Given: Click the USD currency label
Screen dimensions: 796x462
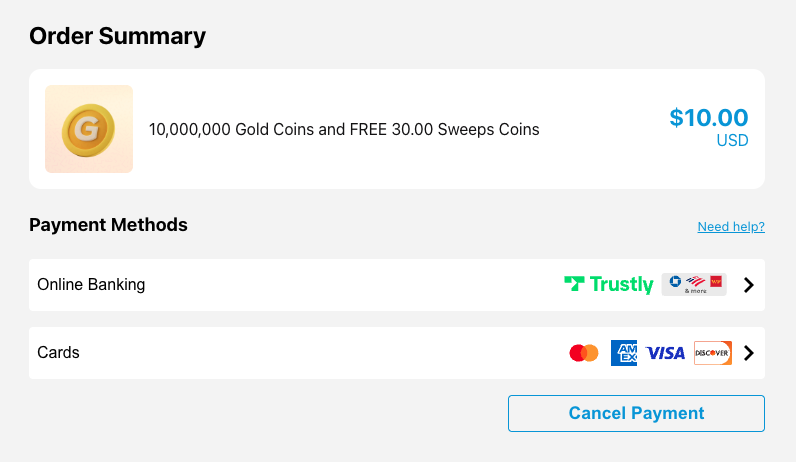Looking at the screenshot, I should click(x=733, y=141).
